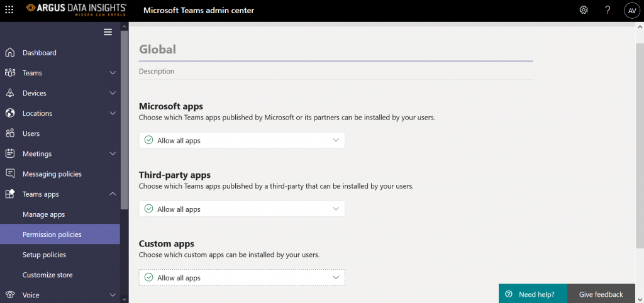Viewport: 644px width, 303px height.
Task: Open the app launcher waffle icon
Action: pyautogui.click(x=9, y=10)
